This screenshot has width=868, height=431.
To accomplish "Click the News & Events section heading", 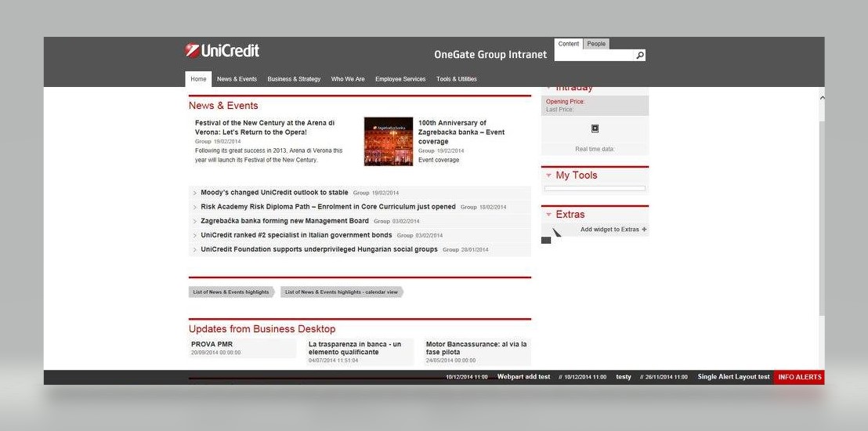I will click(x=223, y=105).
